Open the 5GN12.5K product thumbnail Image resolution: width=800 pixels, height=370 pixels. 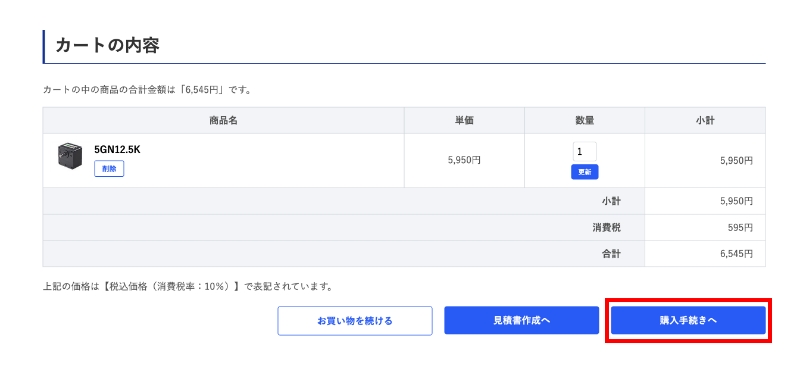coord(69,156)
